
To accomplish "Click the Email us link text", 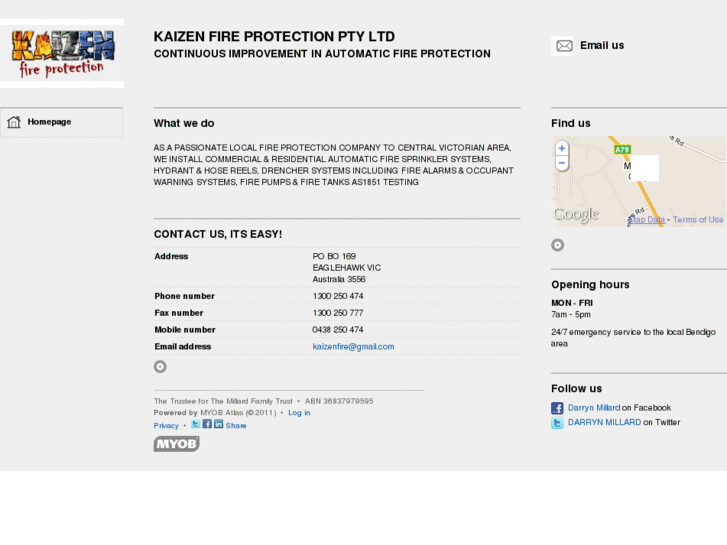I will tap(602, 45).
